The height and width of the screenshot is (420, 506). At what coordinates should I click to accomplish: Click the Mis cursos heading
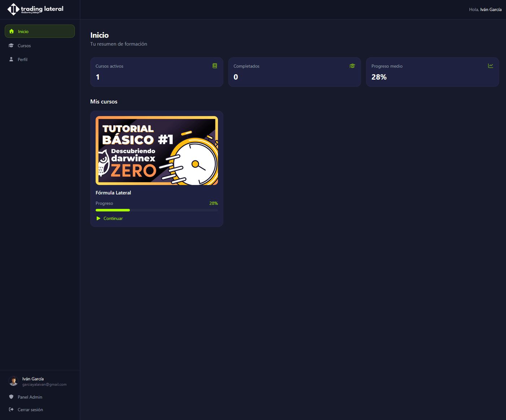(x=104, y=102)
